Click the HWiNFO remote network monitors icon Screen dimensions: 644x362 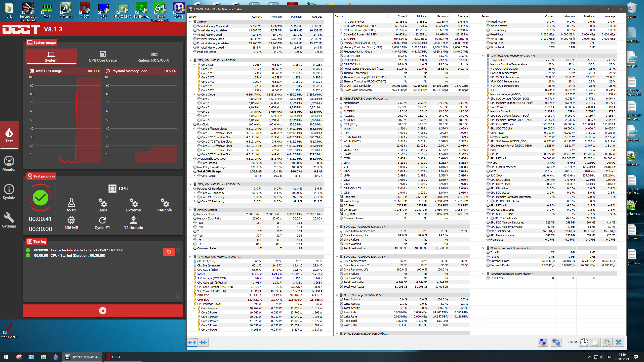[x=556, y=342]
